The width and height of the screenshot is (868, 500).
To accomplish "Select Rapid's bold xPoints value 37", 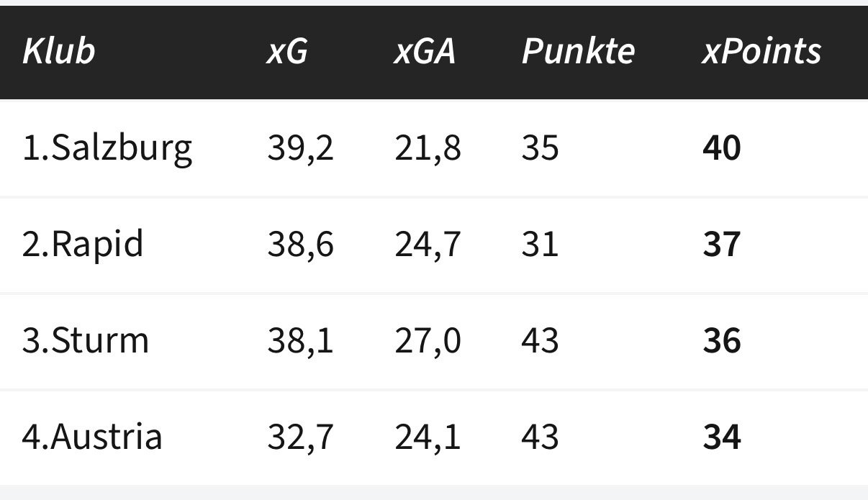I will pos(721,245).
